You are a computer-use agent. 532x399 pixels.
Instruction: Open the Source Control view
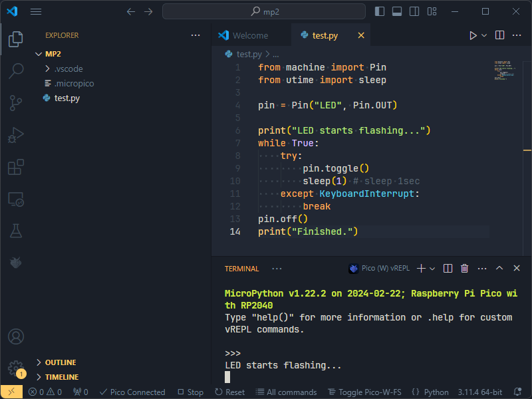click(15, 103)
